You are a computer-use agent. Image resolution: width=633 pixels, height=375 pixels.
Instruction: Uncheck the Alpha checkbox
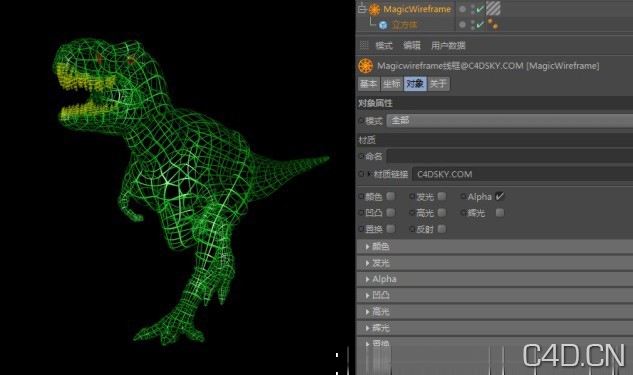500,197
